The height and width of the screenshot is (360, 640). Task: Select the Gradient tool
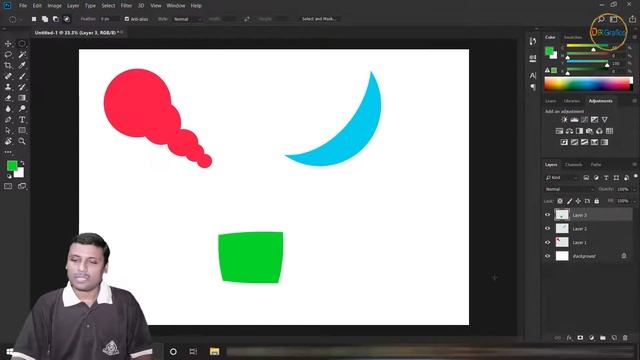coord(22,98)
